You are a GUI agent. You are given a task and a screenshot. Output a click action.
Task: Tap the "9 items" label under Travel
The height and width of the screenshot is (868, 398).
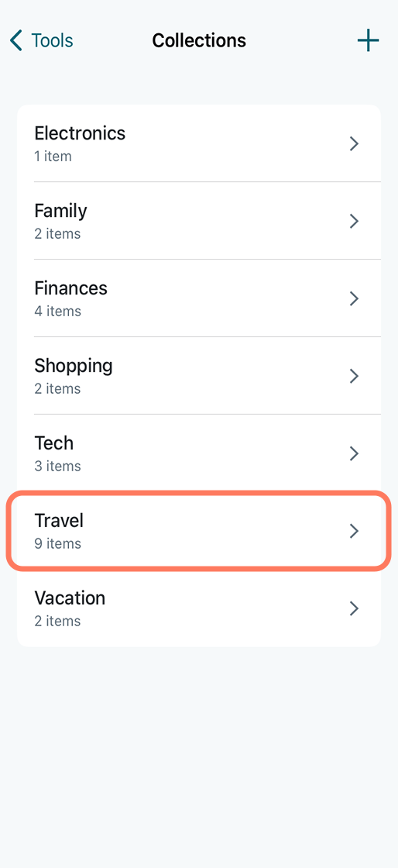pos(57,543)
